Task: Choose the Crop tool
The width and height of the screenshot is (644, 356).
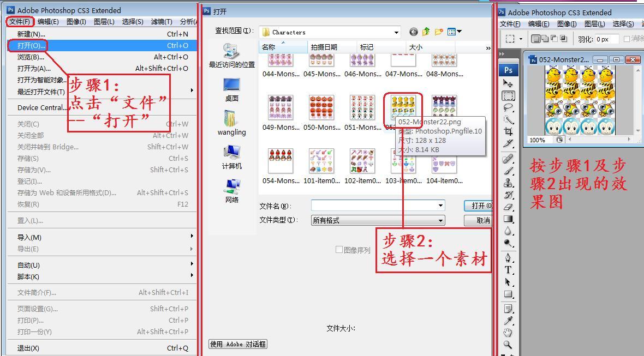Action: coord(508,131)
